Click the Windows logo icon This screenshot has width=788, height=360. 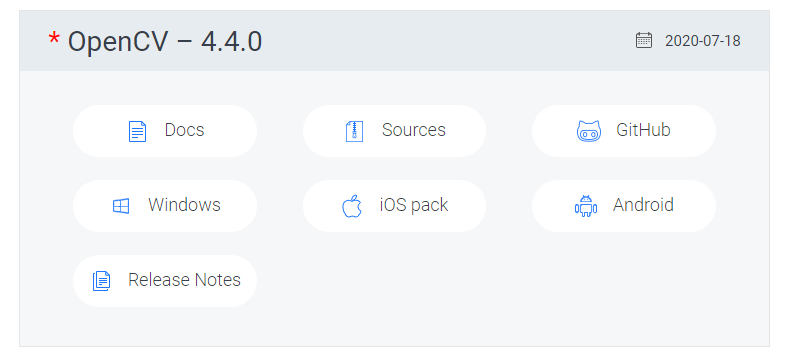click(121, 206)
